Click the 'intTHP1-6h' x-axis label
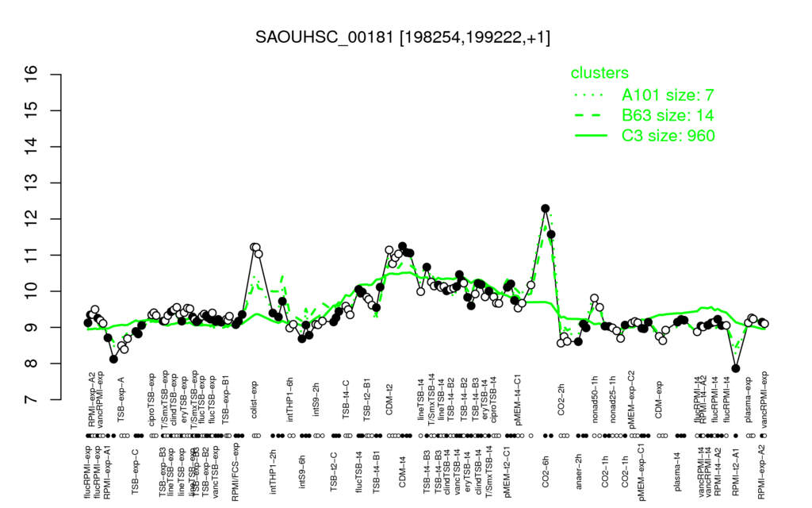Image resolution: width=812 pixels, height=508 pixels. [x=290, y=400]
